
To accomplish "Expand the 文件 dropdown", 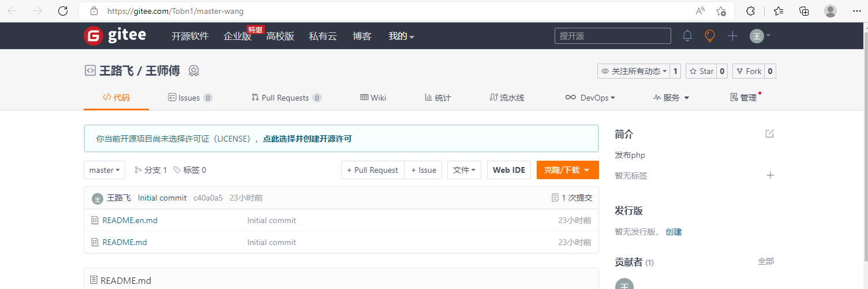I will pos(464,170).
